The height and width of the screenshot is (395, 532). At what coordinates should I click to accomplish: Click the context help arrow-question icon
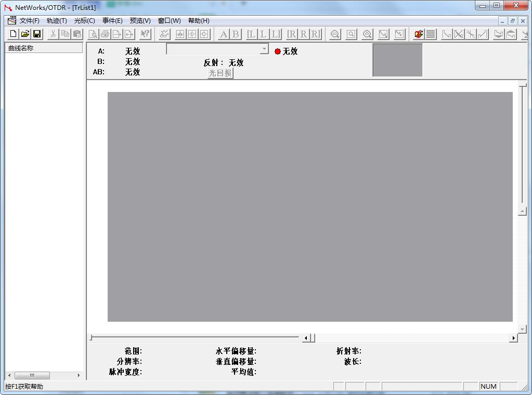pos(145,34)
